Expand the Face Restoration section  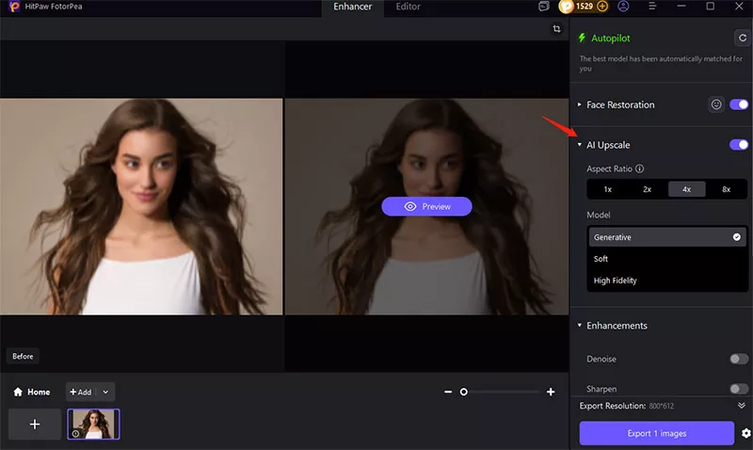[580, 104]
